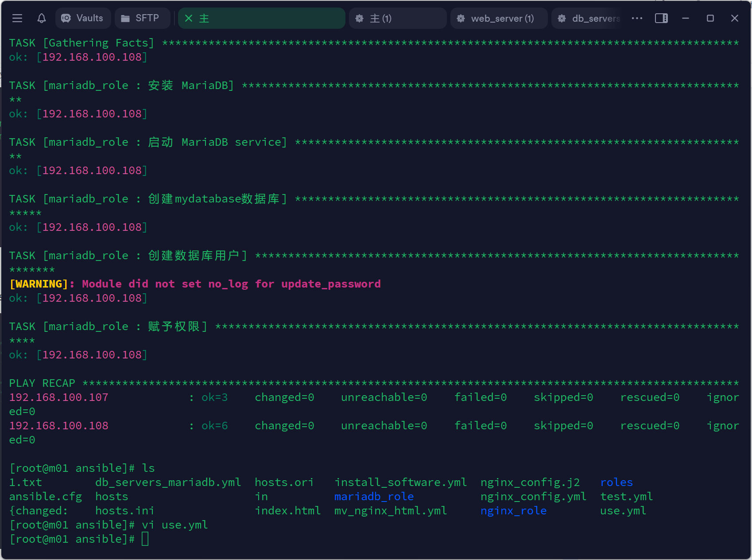Open the notifications bell icon
This screenshot has width=752, height=560.
pos(42,18)
